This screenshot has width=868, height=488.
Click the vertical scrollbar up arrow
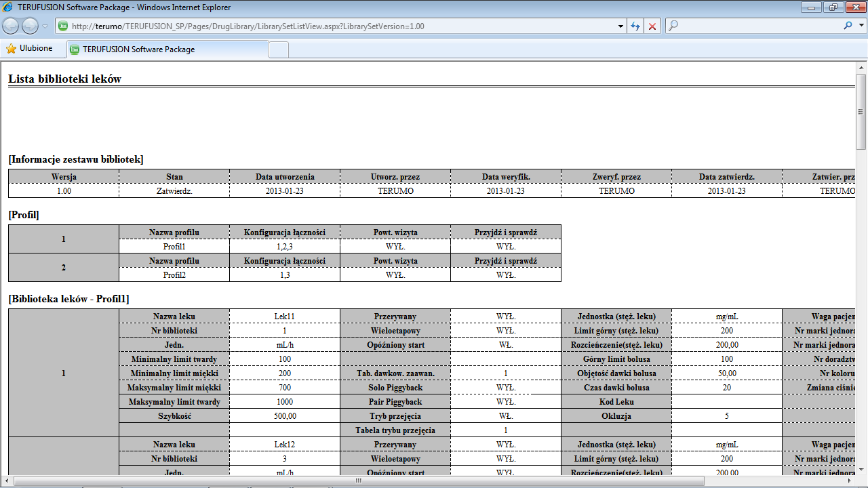coord(861,66)
